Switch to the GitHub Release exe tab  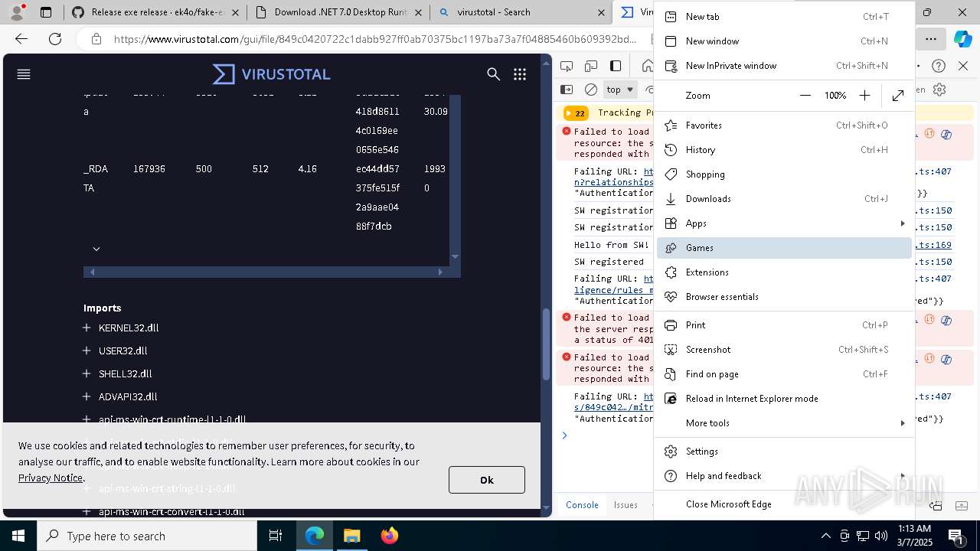(x=155, y=12)
